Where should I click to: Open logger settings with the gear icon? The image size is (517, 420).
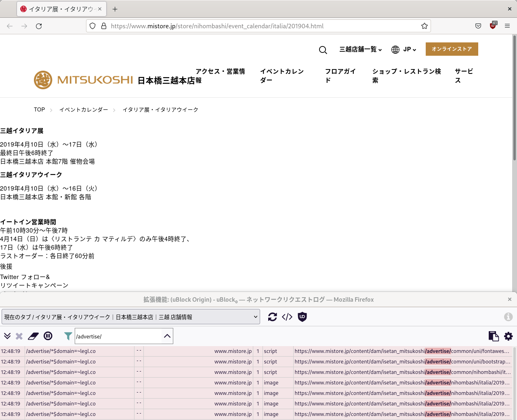[508, 336]
